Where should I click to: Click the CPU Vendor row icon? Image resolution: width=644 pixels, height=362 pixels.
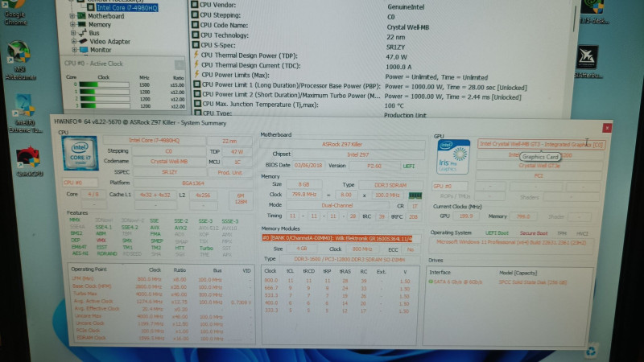[195, 5]
